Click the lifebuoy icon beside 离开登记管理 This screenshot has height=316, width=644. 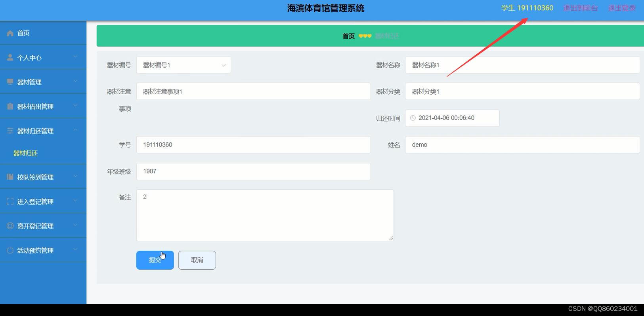pos(10,226)
